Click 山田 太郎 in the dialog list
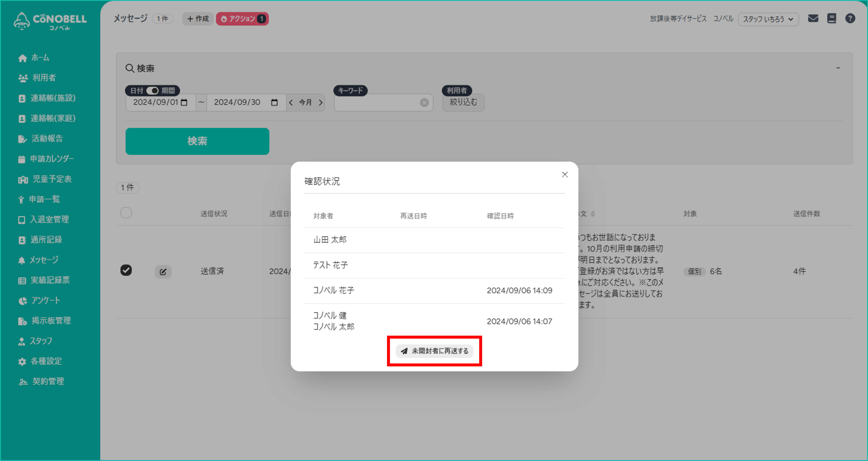This screenshot has width=868, height=461. 330,240
